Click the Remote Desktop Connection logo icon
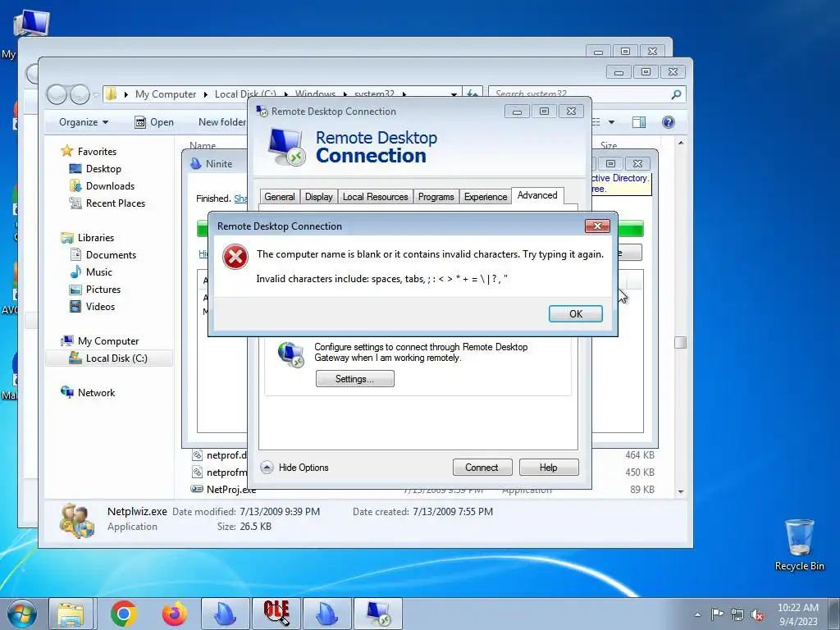840x630 pixels. (x=286, y=147)
